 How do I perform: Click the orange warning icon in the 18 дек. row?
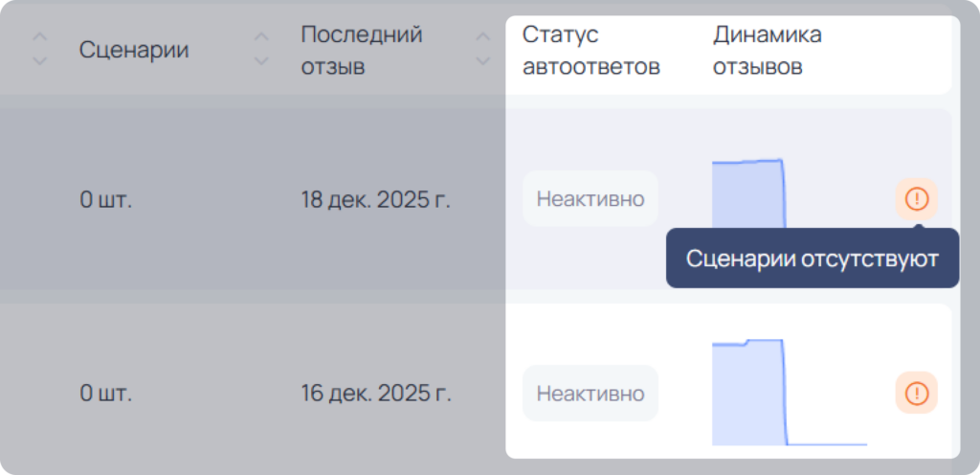click(x=917, y=199)
